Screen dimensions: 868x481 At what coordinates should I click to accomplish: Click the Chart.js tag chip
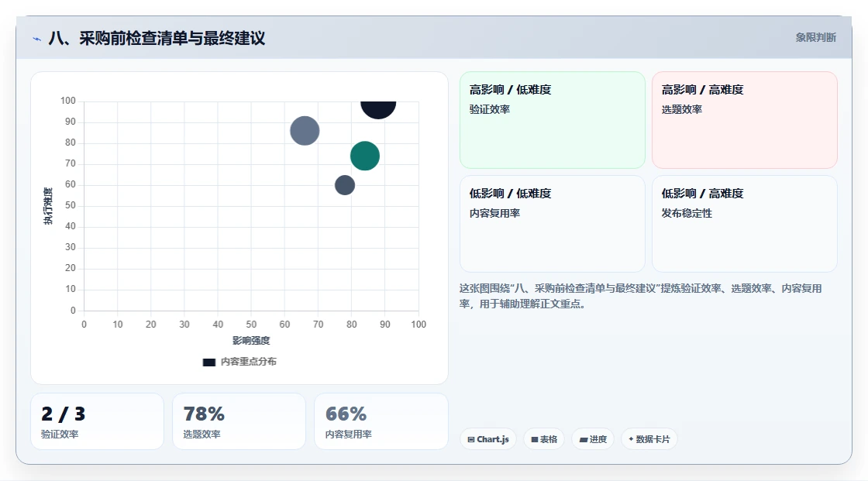coord(488,439)
